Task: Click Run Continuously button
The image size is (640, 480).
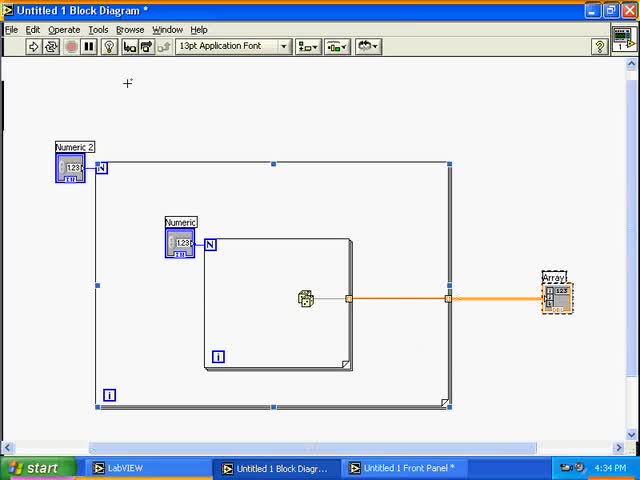Action: [x=51, y=47]
